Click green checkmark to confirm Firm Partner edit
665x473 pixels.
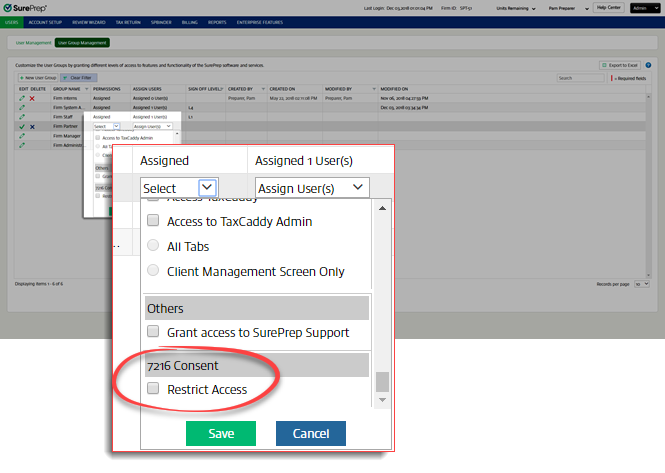coord(21,127)
